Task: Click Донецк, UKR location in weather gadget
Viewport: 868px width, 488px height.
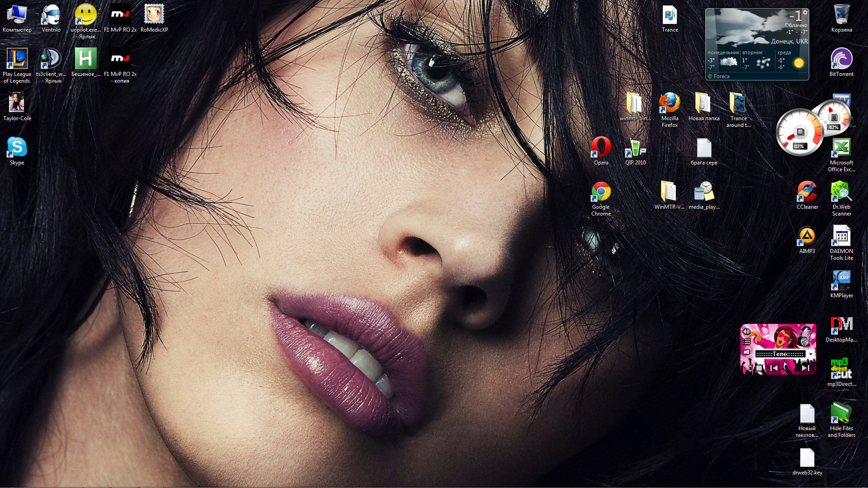Action: [x=789, y=41]
